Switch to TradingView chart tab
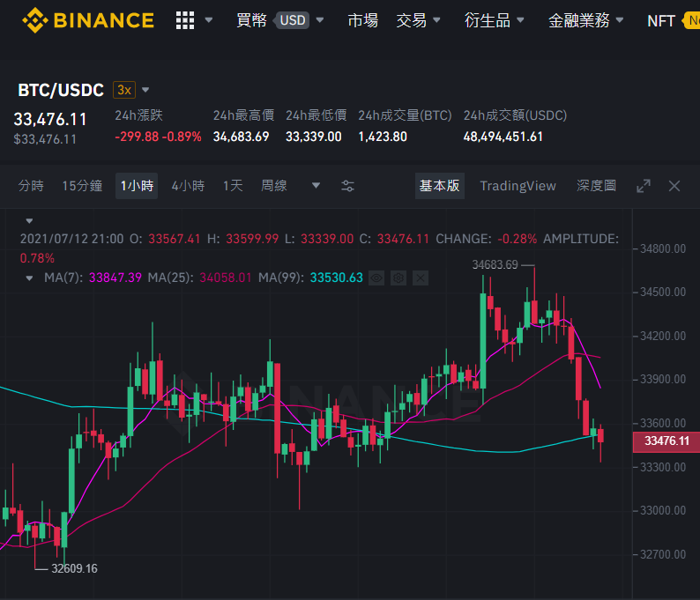This screenshot has width=700, height=600. (518, 186)
